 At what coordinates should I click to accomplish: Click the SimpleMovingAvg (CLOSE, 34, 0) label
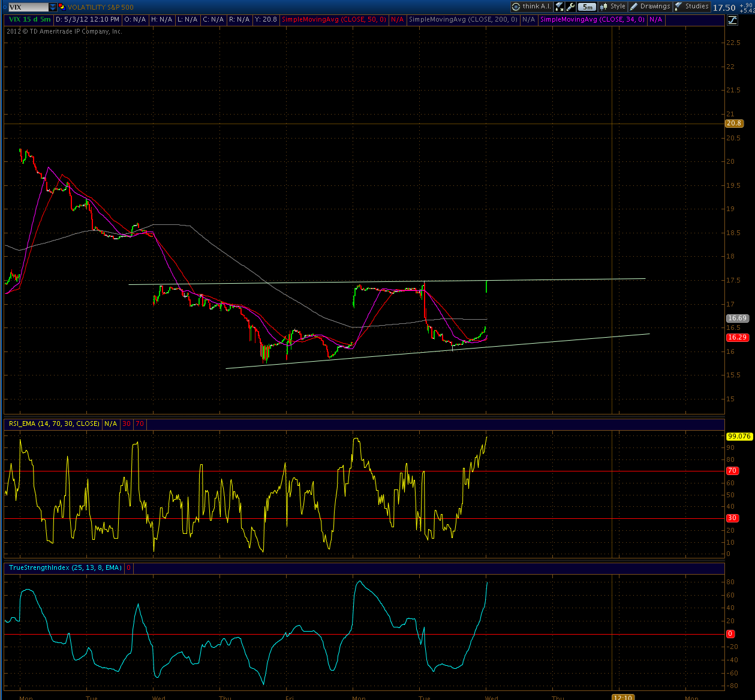(592, 20)
